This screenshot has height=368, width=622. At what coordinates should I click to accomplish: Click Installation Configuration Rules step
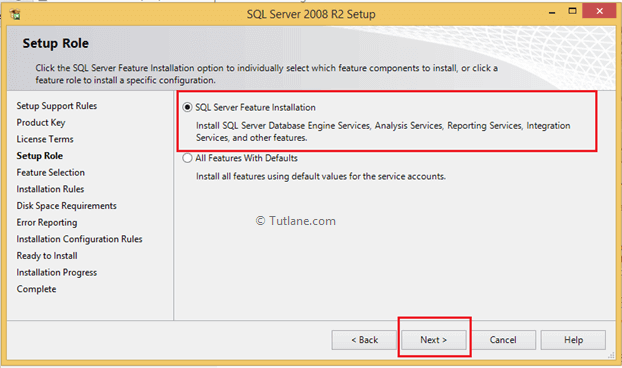[x=79, y=239]
